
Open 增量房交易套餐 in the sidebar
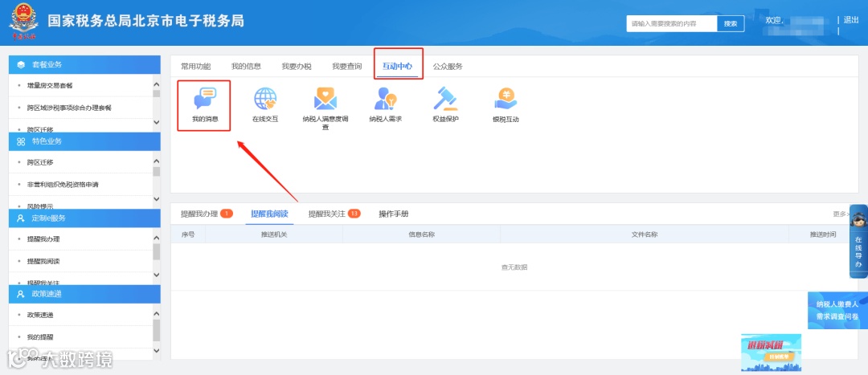(50, 86)
